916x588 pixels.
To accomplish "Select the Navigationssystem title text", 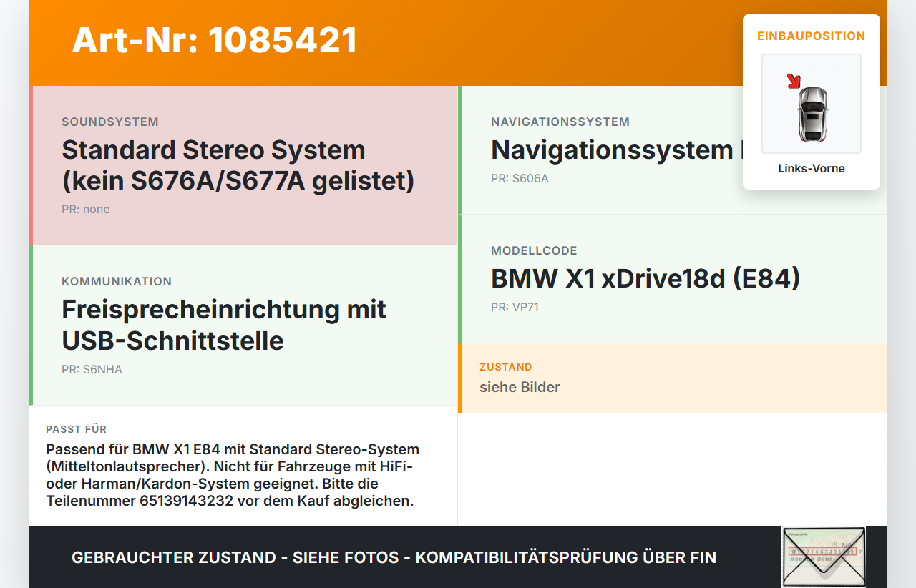I will coord(617,150).
